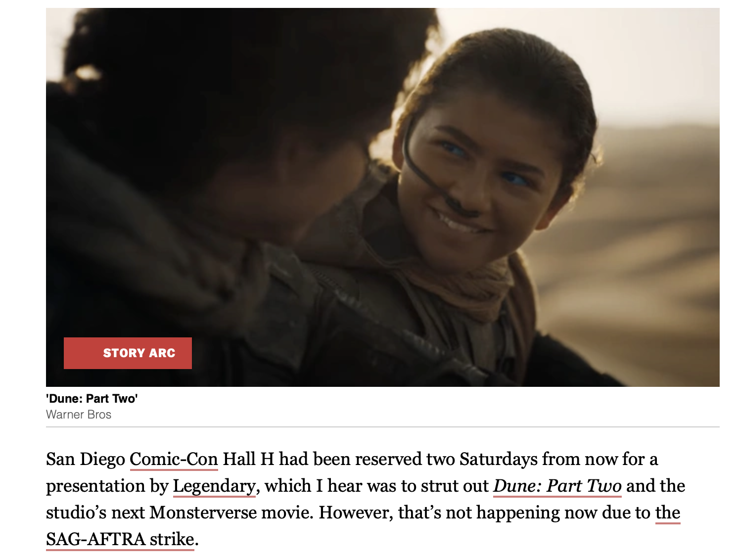This screenshot has width=737, height=560.
Task: Follow the Legendary hyperlink
Action: pyautogui.click(x=214, y=486)
